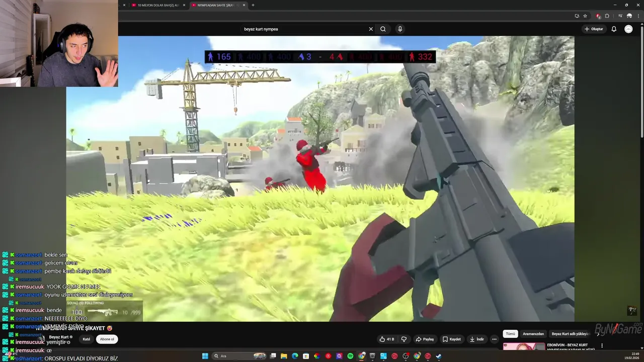The image size is (644, 362).
Task: Click the install/cast icon in the address bar
Action: [577, 16]
